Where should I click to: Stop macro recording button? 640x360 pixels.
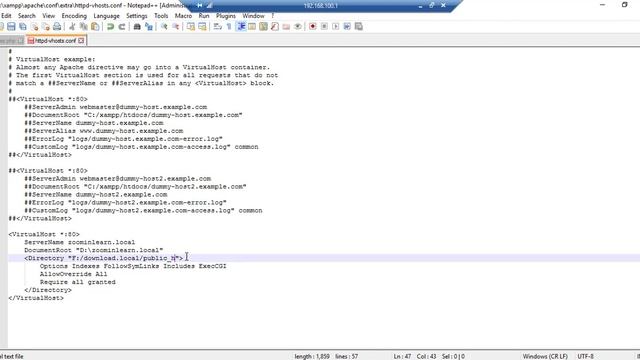(324, 27)
